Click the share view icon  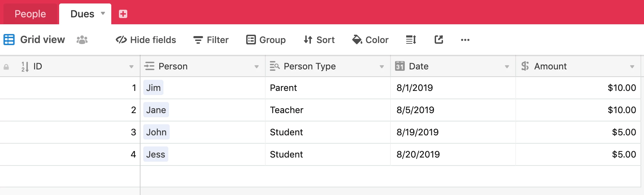pos(439,40)
